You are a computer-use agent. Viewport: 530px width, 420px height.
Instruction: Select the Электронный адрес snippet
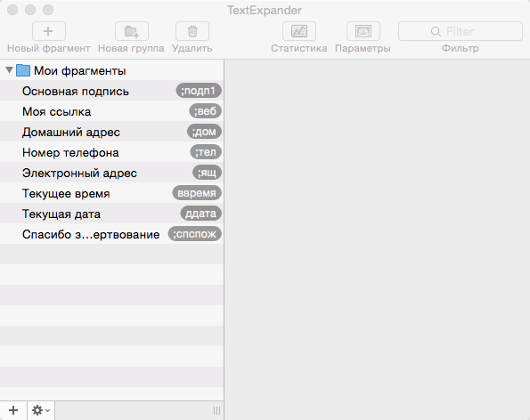pyautogui.click(x=111, y=173)
